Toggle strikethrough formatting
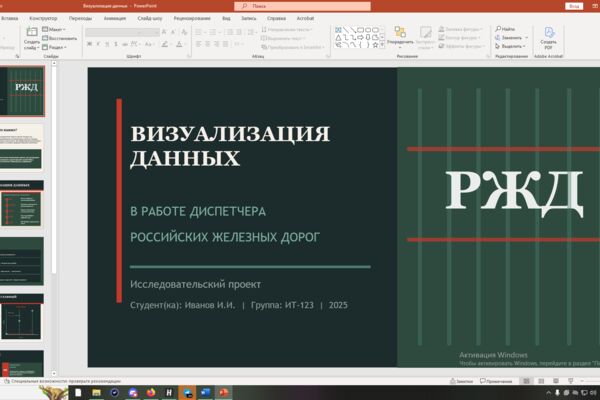 pyautogui.click(x=125, y=44)
